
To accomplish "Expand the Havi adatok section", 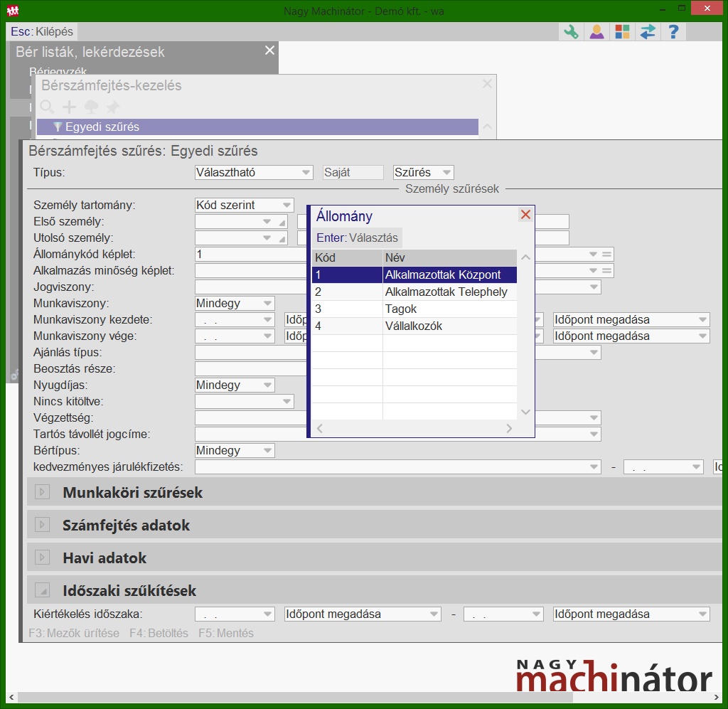I will [x=43, y=558].
